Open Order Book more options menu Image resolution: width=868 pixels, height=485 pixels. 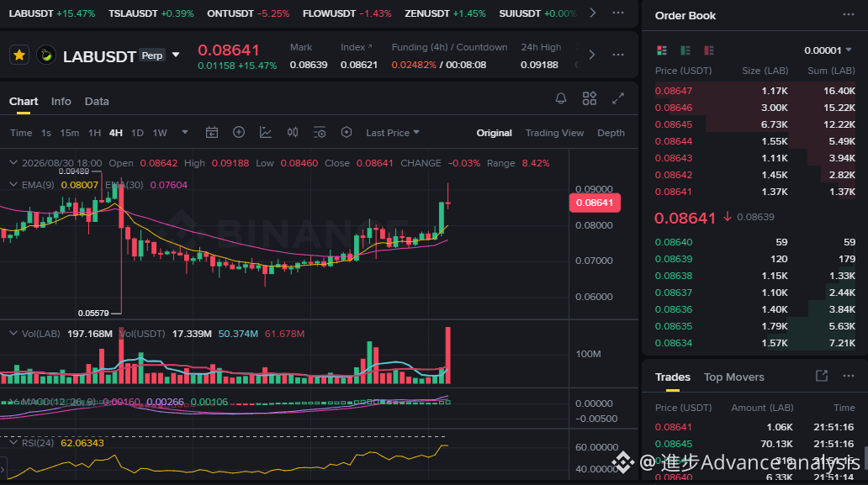click(849, 15)
